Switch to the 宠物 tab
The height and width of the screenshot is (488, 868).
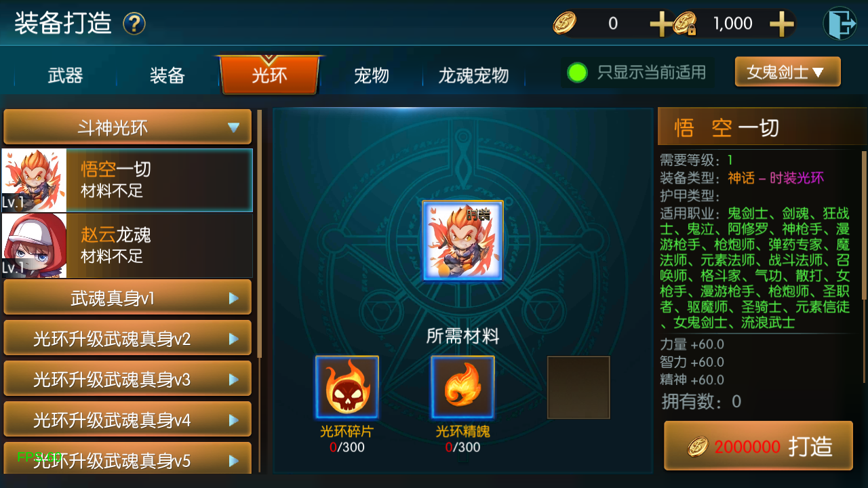(372, 75)
